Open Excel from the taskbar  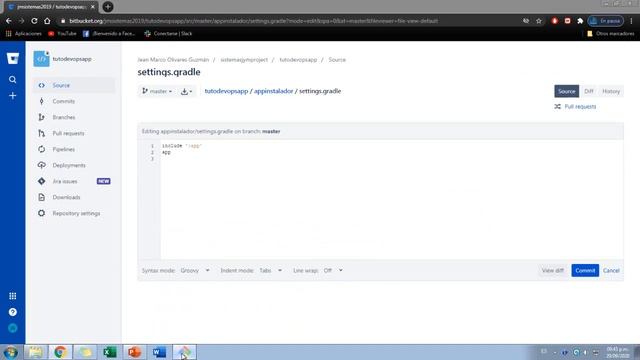click(x=110, y=352)
